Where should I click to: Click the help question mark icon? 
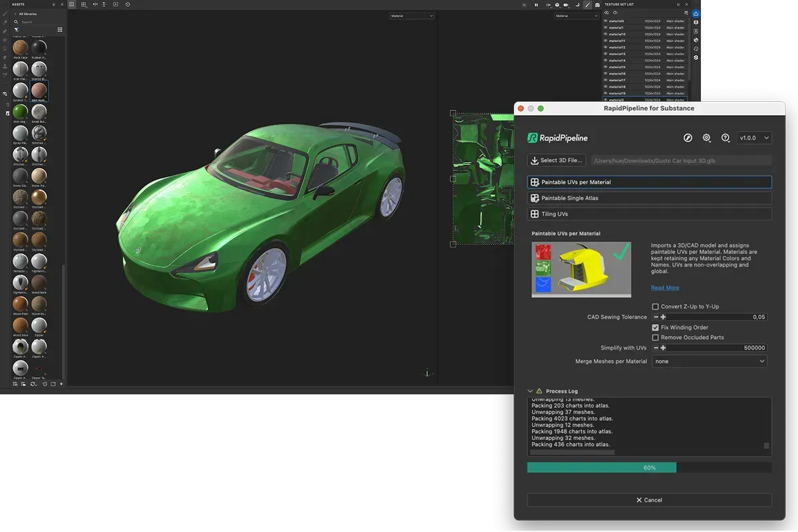coord(726,138)
